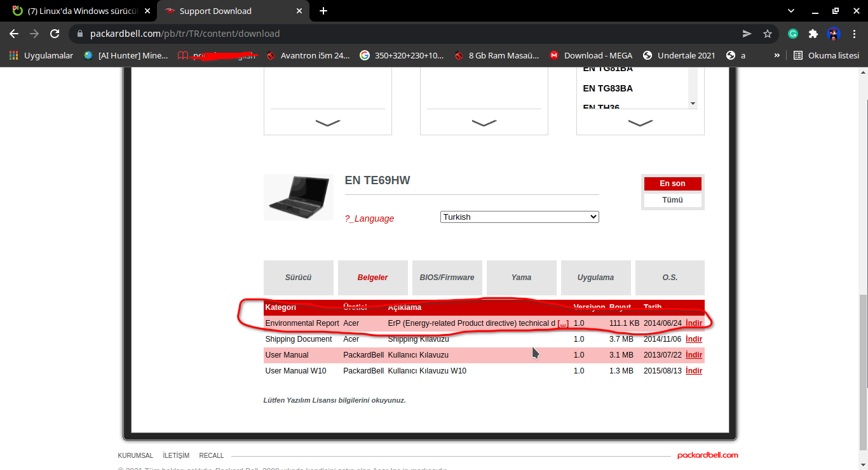Expand the chevron below the EN TG83BA list
Viewport: 868px width, 470px height.
[x=640, y=123]
